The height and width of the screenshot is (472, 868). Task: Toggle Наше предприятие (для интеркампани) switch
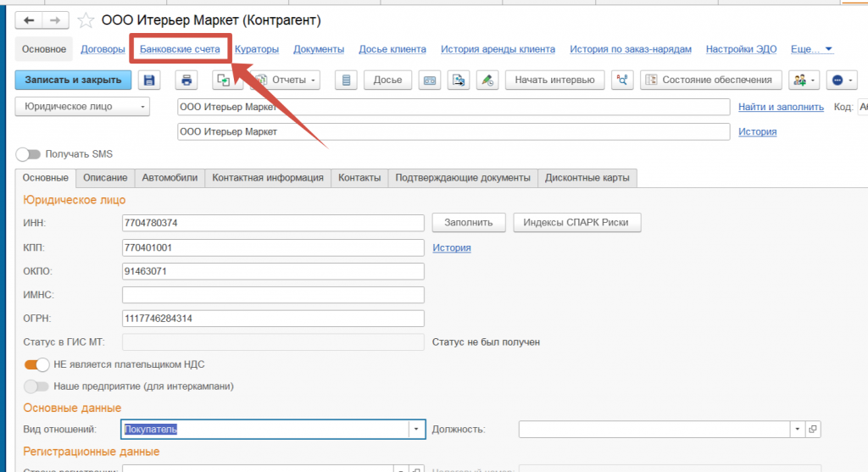tap(36, 386)
